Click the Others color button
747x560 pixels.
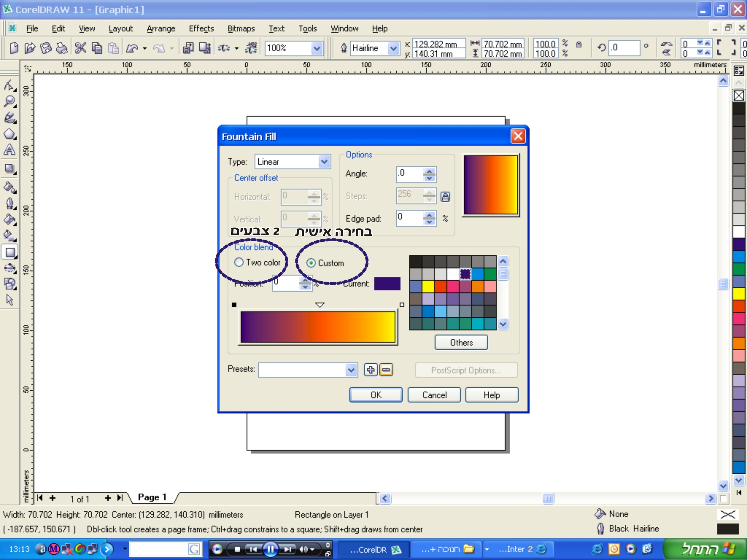pos(461,342)
